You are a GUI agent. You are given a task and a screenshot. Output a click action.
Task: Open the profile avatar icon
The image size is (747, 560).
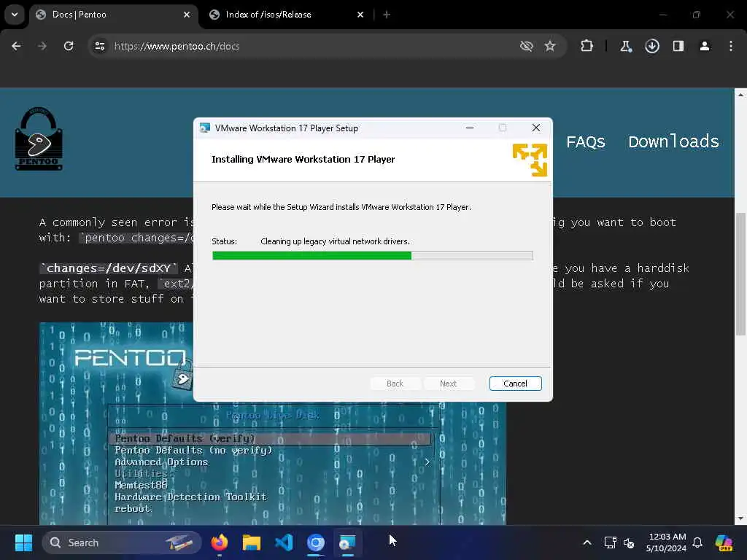coord(705,46)
